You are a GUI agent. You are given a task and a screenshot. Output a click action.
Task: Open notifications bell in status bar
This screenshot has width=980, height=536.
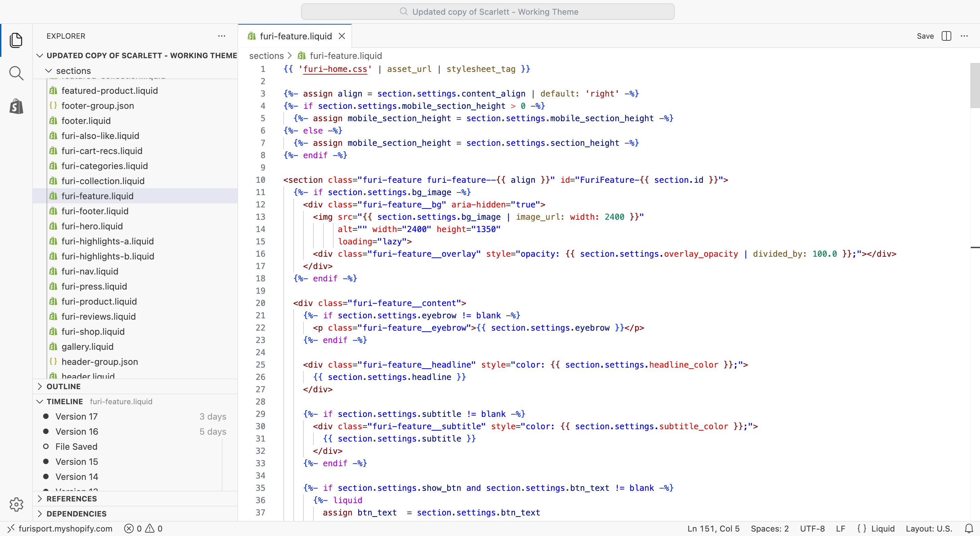pos(969,528)
